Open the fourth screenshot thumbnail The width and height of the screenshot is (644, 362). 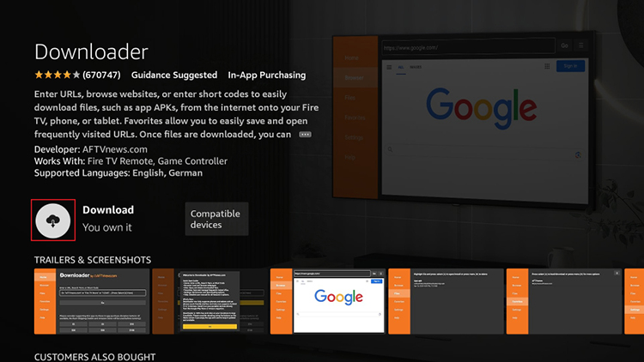coord(445,300)
